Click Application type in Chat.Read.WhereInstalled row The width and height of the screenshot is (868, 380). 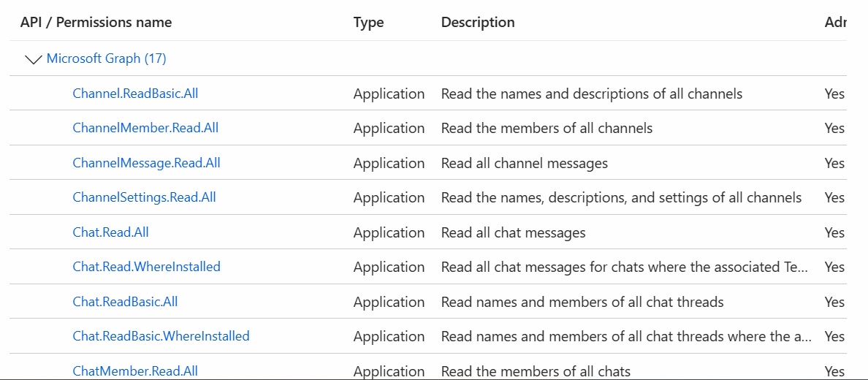coord(389,267)
